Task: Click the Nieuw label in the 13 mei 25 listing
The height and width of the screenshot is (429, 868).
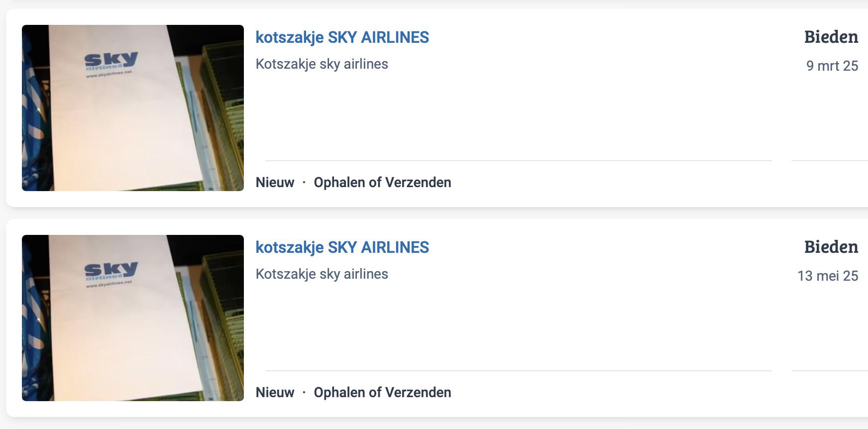Action: point(275,393)
